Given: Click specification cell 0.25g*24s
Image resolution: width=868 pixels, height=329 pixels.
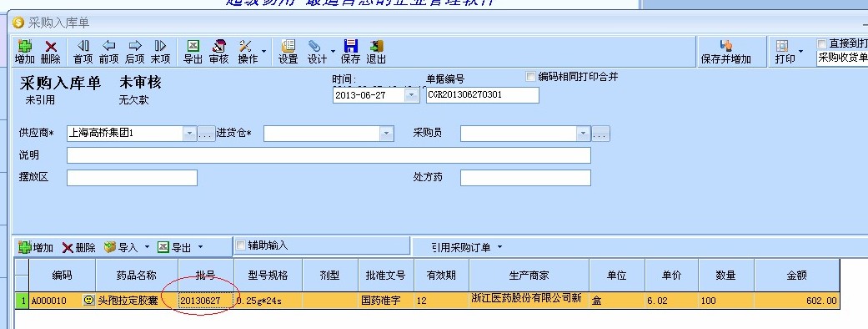Looking at the screenshot, I should (x=268, y=301).
